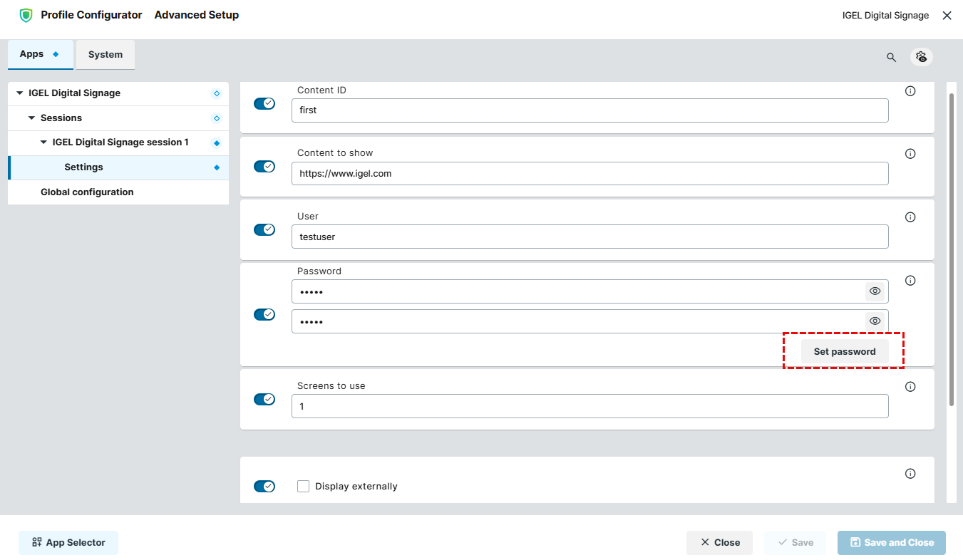
Task: Show info for Content to show setting
Action: click(910, 154)
